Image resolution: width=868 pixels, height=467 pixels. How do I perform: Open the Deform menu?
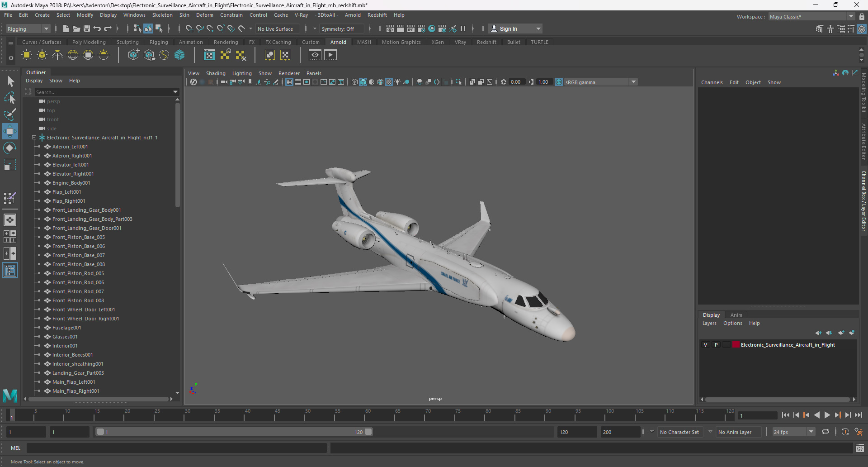tap(204, 15)
